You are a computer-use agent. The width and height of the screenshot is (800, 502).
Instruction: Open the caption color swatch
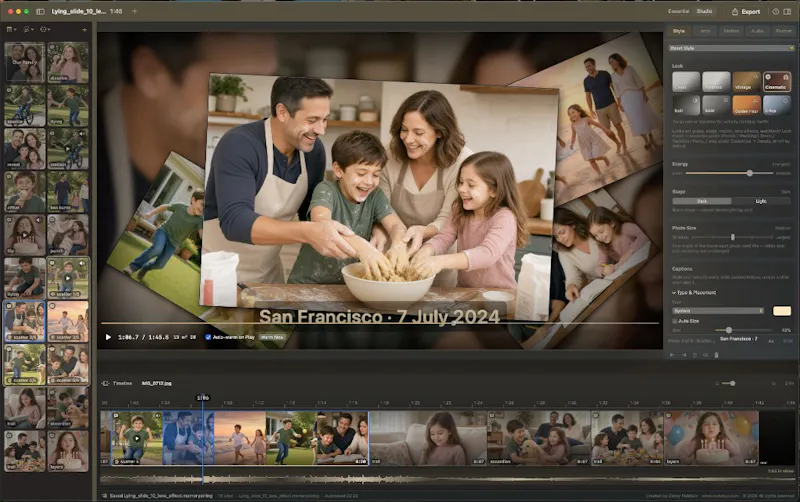coord(782,311)
